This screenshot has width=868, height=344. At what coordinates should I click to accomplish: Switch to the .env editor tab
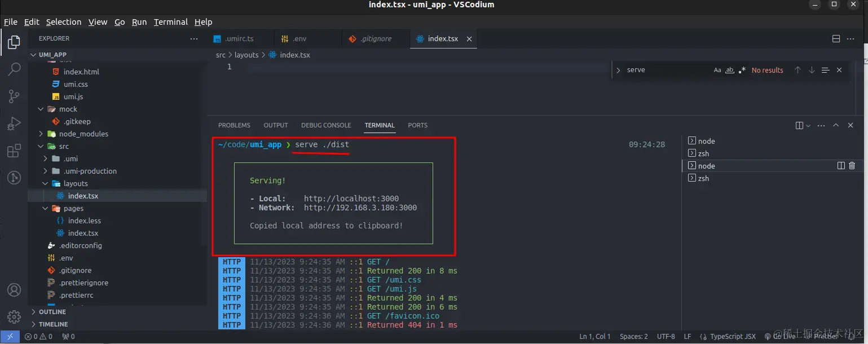tap(308, 39)
